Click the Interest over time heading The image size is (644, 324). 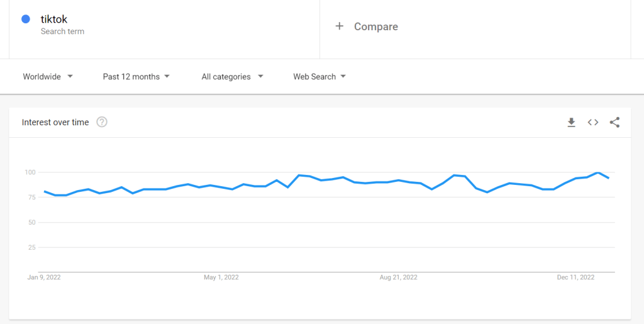pyautogui.click(x=55, y=122)
